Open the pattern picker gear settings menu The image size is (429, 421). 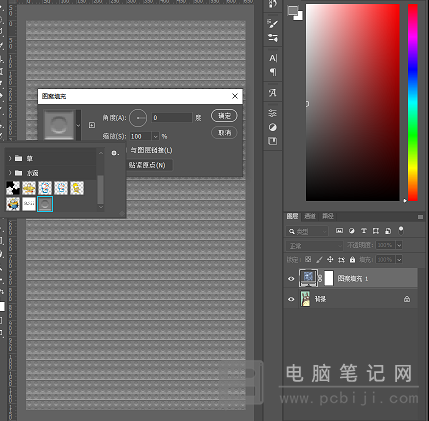click(115, 153)
